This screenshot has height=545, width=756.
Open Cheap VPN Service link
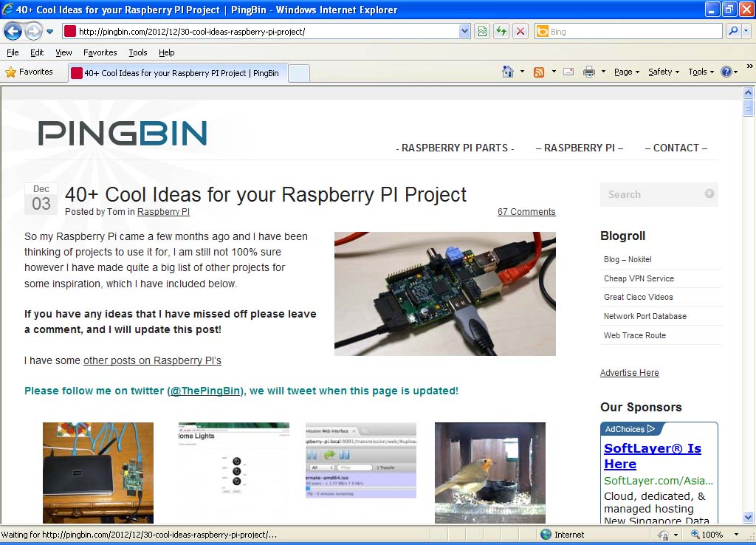pos(639,278)
